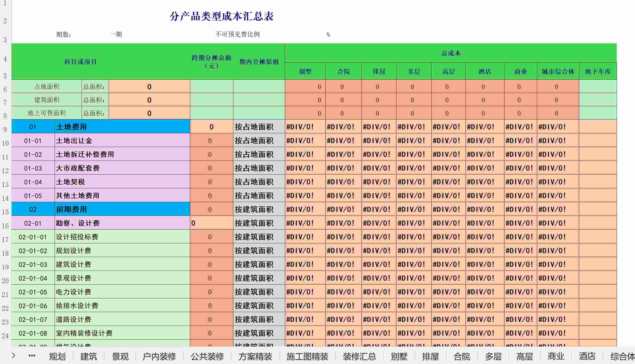Select the 商业 sheet tab
The height and width of the screenshot is (364, 635).
pyautogui.click(x=556, y=356)
